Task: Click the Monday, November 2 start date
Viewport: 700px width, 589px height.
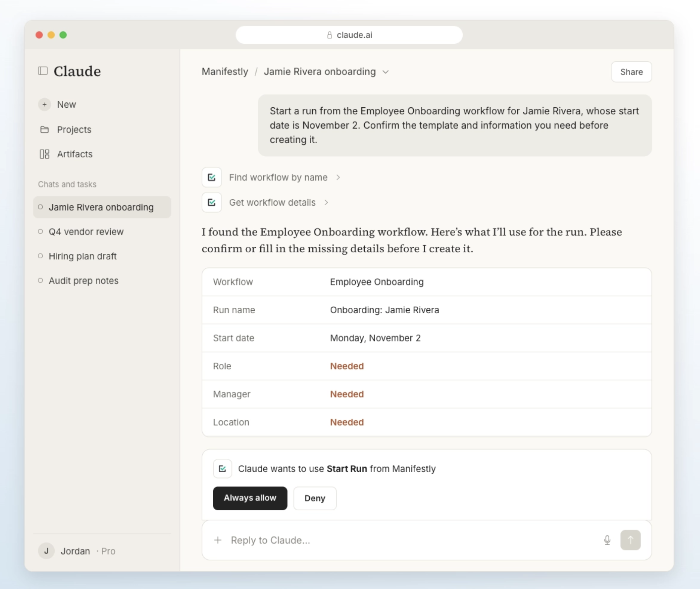Action: pyautogui.click(x=375, y=338)
